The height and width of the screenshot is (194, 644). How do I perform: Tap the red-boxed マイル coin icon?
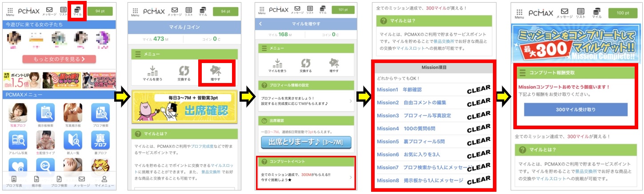(x=78, y=11)
